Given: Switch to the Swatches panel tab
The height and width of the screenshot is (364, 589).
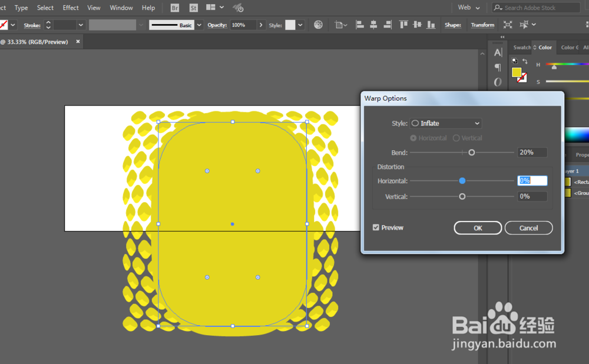Looking at the screenshot, I should [x=521, y=47].
